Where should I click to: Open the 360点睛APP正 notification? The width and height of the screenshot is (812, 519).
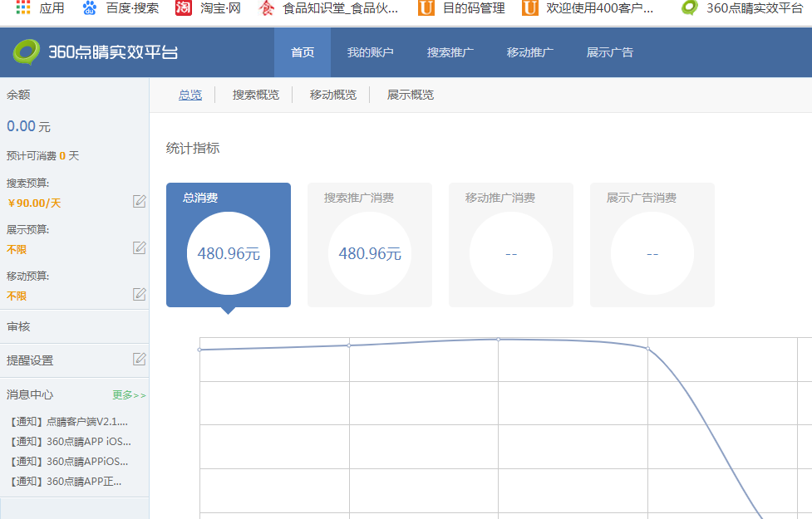(x=66, y=482)
